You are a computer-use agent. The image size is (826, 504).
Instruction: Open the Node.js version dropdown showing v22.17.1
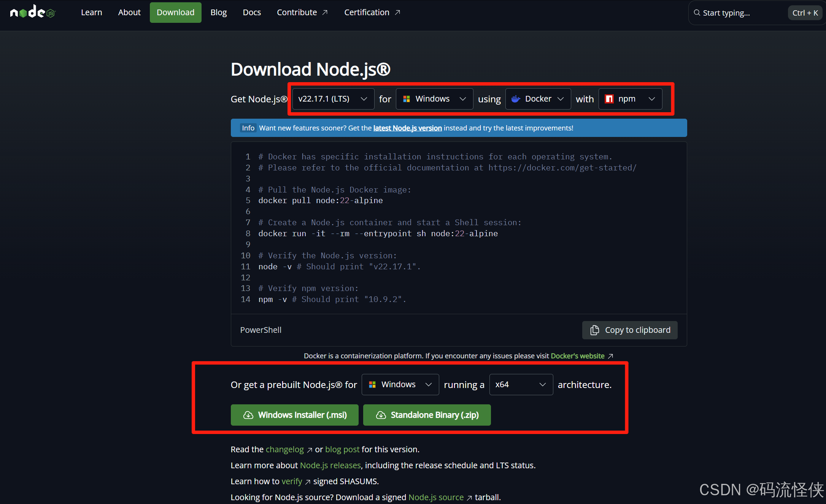point(333,99)
